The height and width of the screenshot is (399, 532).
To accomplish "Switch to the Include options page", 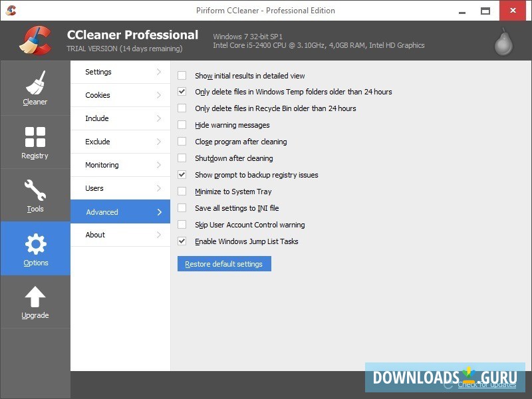I will tap(120, 118).
